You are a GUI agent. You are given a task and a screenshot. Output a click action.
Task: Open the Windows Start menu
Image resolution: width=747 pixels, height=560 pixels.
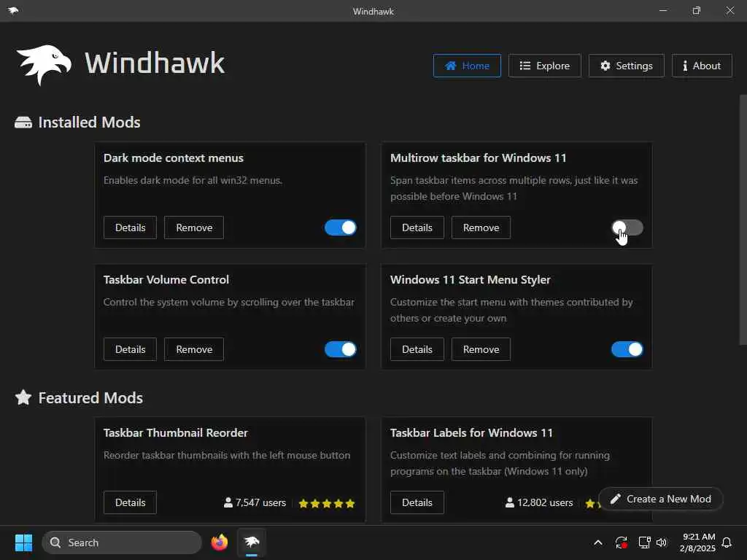click(23, 542)
